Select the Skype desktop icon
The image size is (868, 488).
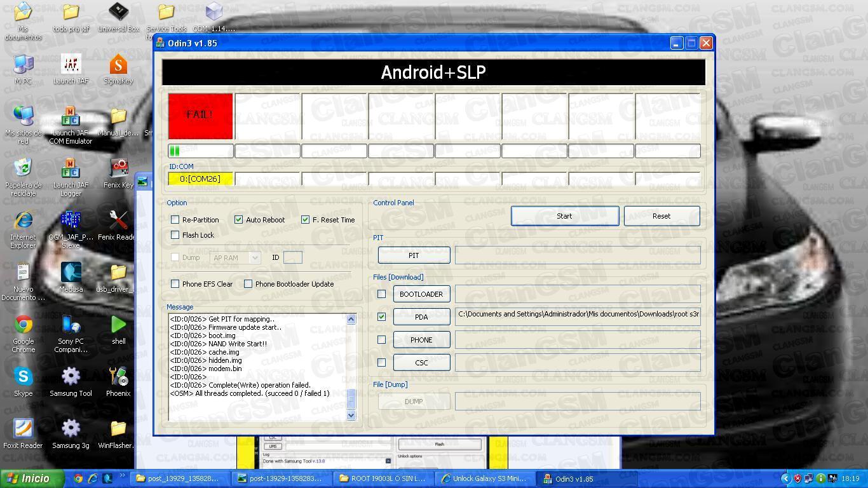(x=24, y=382)
